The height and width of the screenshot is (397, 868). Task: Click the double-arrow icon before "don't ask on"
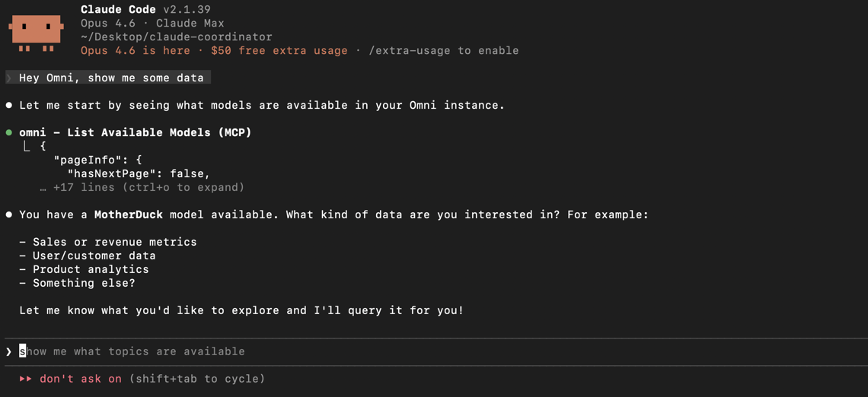coord(26,379)
